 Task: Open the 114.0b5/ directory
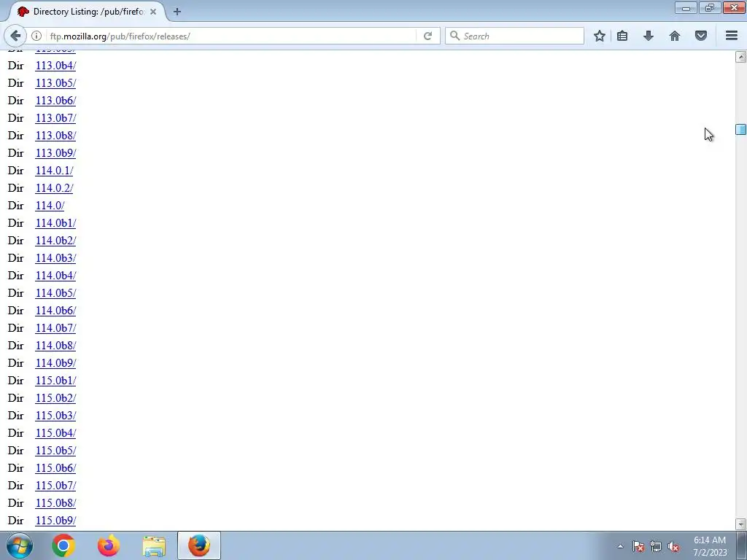tap(55, 293)
